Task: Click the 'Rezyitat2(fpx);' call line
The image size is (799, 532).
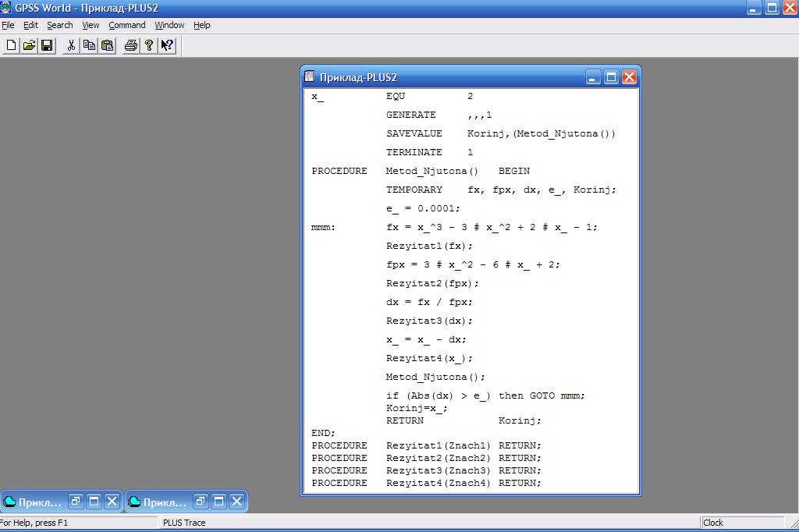Action: [x=432, y=283]
